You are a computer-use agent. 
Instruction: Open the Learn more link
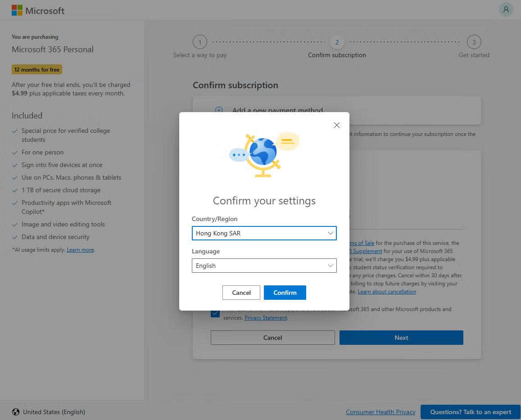80,250
